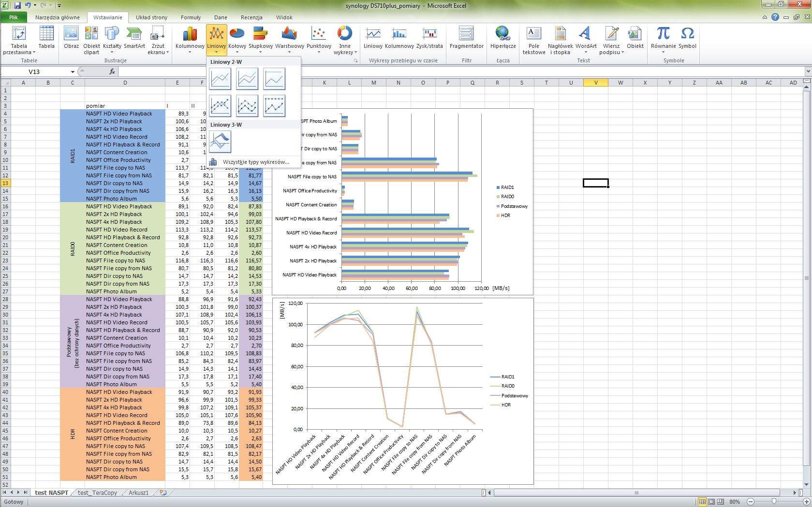Save the workbook from Quick Access Toolbar
Image resolution: width=812 pixels, height=507 pixels.
tap(17, 5)
